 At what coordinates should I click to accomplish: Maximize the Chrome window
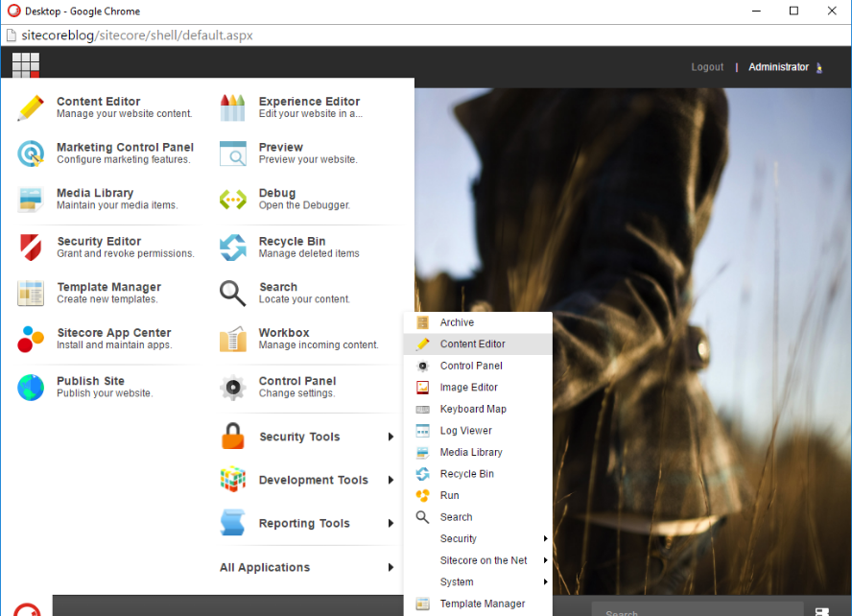tap(793, 11)
